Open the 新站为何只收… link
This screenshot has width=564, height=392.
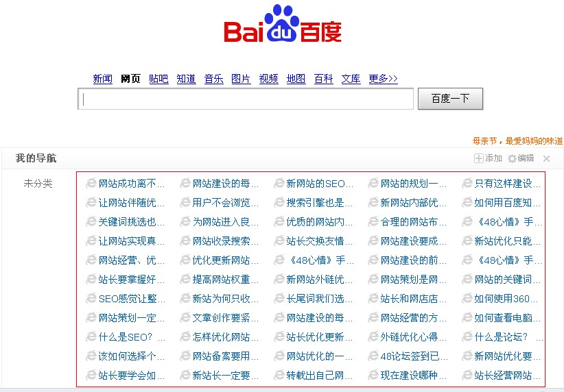coord(226,299)
